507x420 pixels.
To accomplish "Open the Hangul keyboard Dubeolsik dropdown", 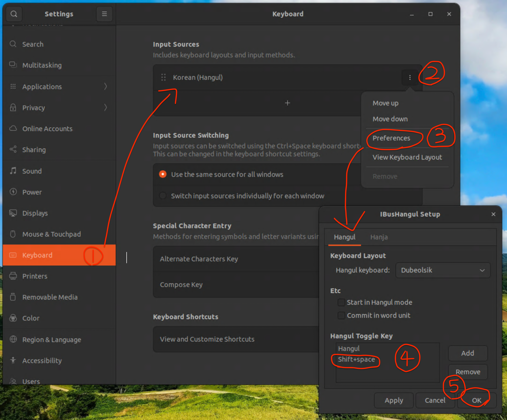I will (443, 270).
